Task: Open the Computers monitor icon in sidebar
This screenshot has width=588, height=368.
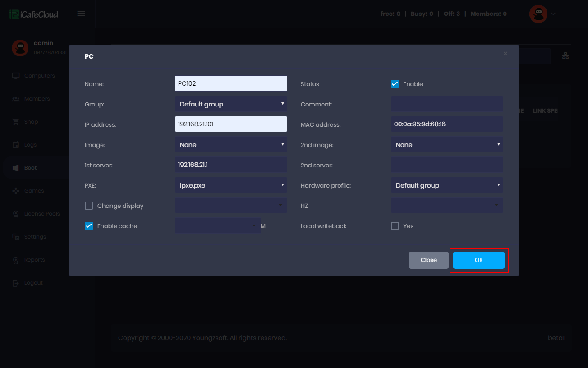Action: point(16,76)
